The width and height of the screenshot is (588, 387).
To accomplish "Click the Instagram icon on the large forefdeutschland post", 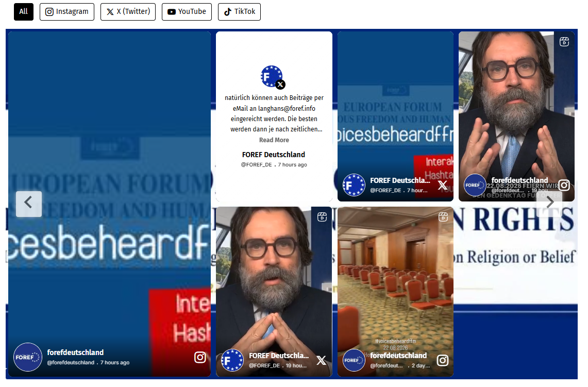I will point(200,358).
